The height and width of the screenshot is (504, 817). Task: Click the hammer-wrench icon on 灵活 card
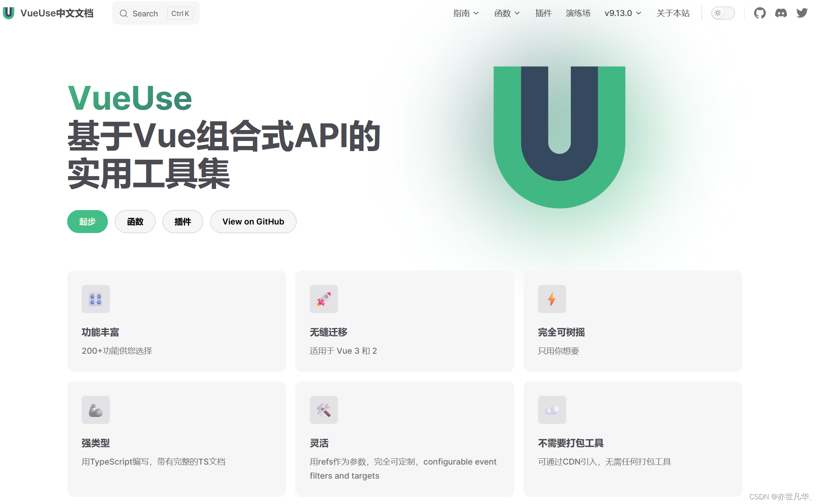[x=324, y=410]
